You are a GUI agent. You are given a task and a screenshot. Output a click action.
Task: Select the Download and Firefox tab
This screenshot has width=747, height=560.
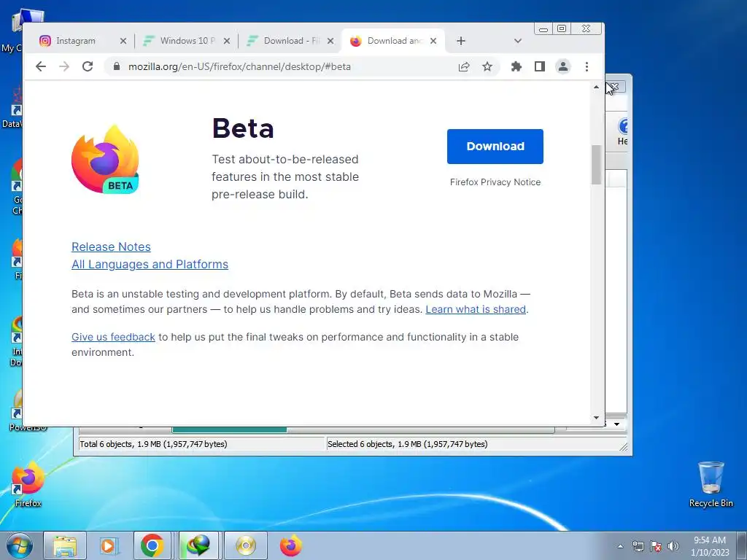click(x=389, y=41)
